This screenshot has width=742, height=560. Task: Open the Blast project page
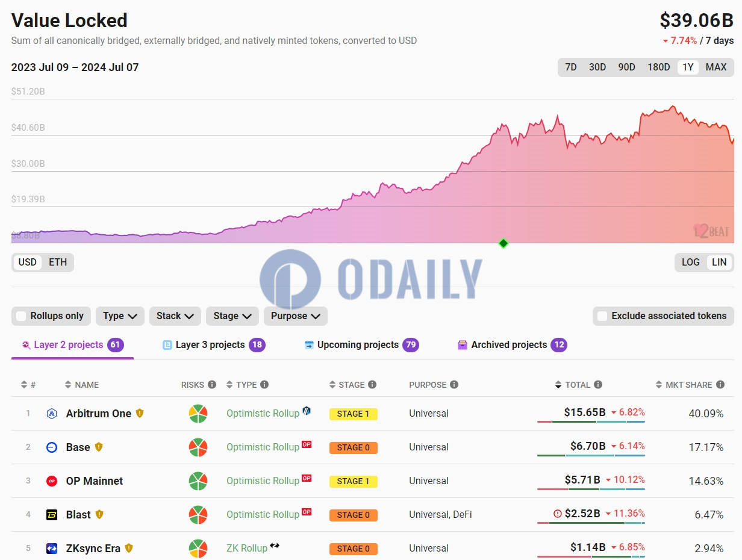(78, 515)
